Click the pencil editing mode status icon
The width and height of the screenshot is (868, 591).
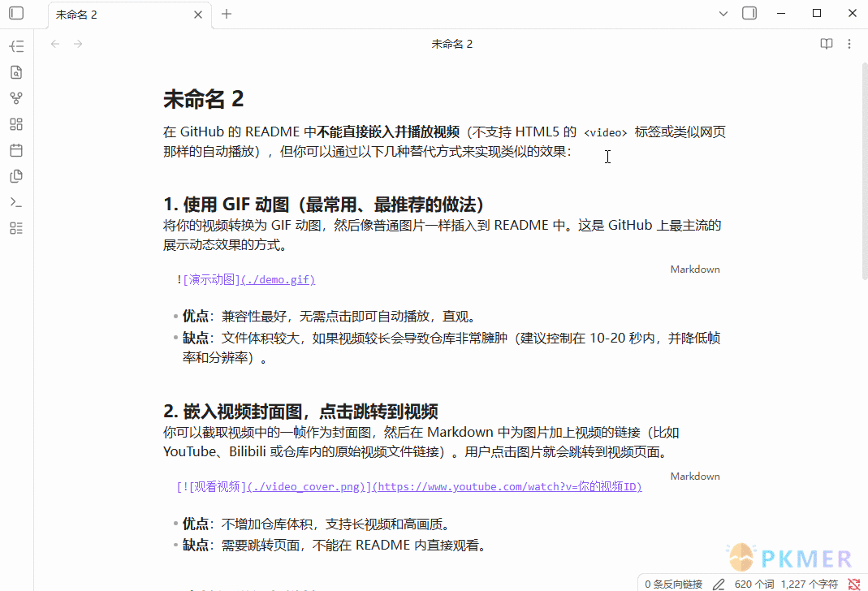point(719,585)
